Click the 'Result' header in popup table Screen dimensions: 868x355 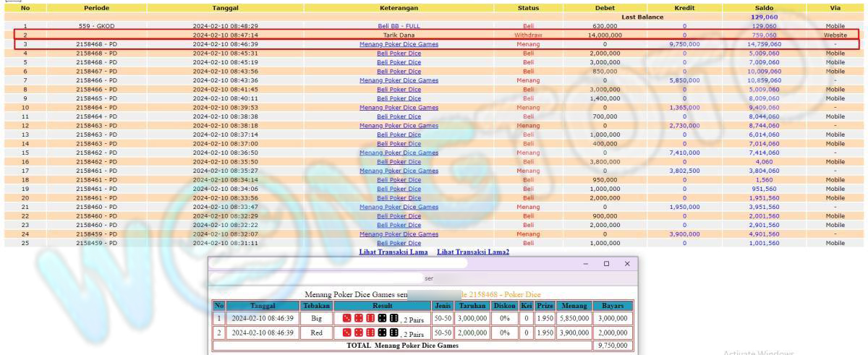[382, 306]
